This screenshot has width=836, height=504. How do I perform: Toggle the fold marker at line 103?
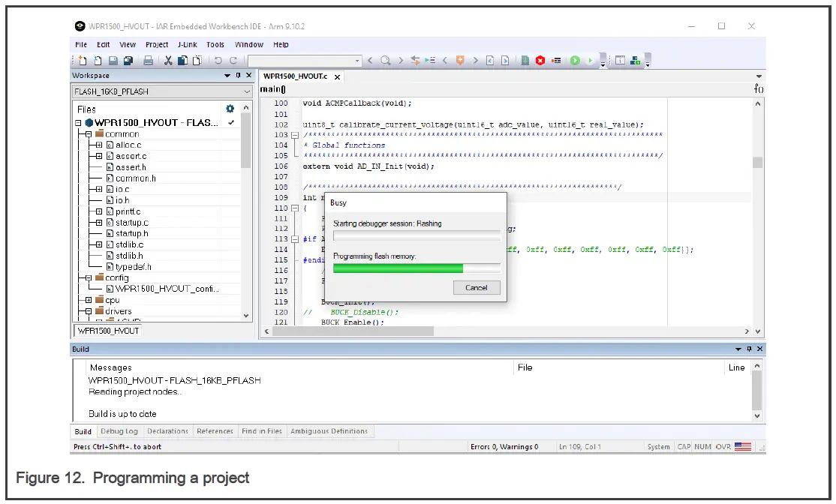[295, 135]
